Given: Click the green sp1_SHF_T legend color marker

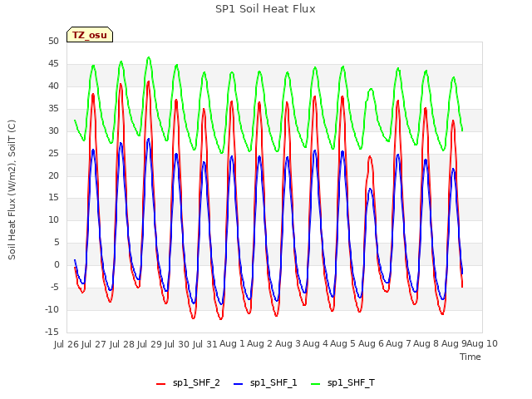Looking at the screenshot, I should pos(316,384).
